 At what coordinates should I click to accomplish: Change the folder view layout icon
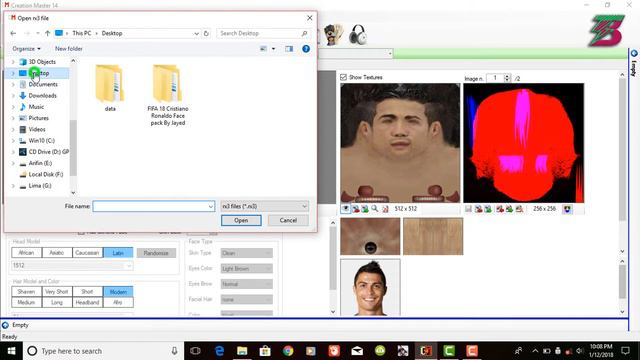263,49
